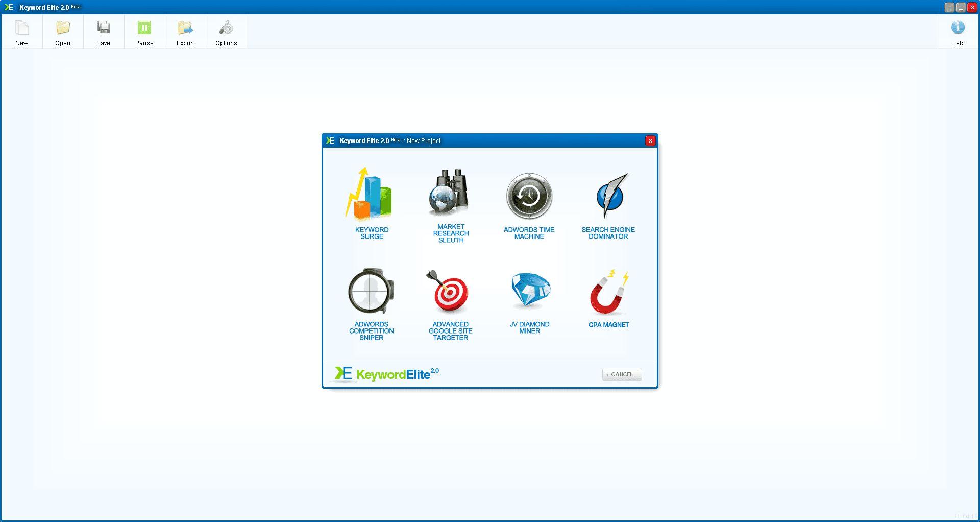Click the MARKET RESEARCH SLEUTH label
Viewport: 980px width, 522px height.
point(451,233)
